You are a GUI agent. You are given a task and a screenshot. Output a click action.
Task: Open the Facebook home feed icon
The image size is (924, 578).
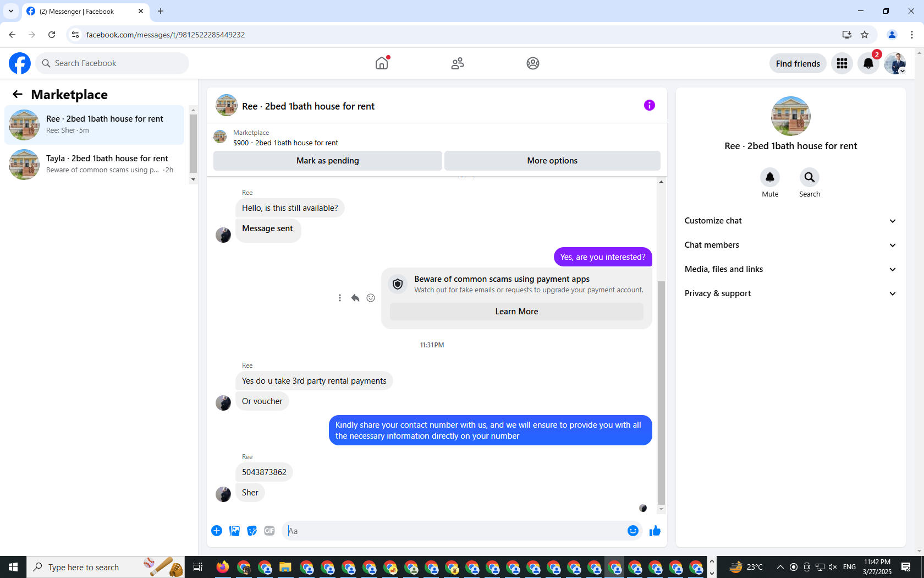pos(382,63)
